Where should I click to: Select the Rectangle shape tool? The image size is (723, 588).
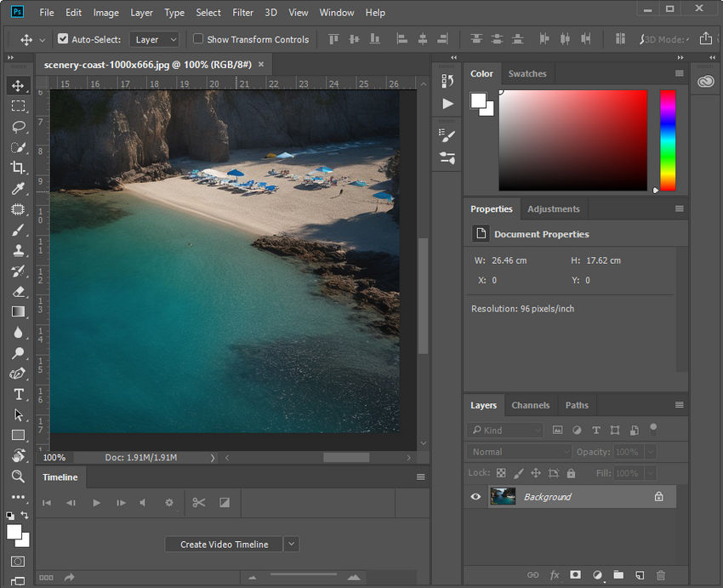pos(18,435)
